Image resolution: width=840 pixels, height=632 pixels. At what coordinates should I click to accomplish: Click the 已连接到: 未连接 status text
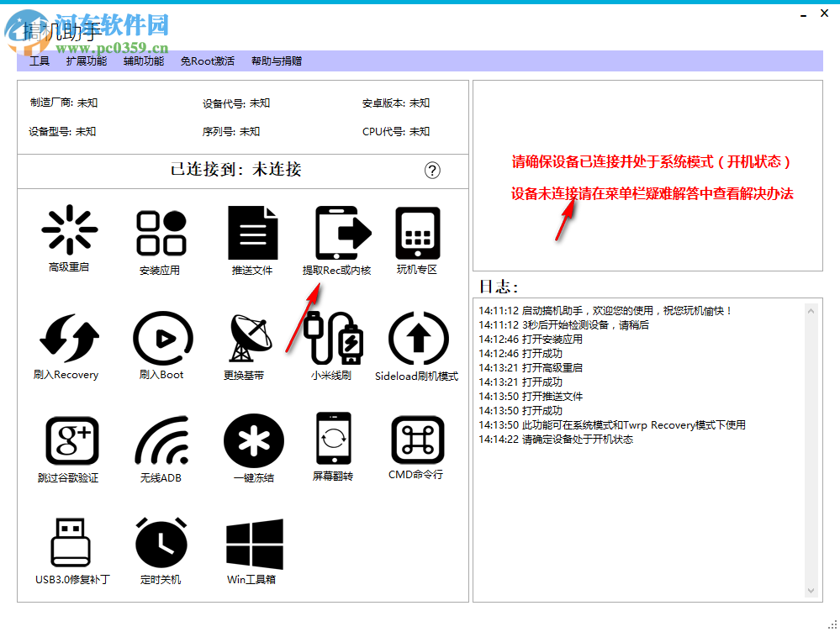coord(236,169)
